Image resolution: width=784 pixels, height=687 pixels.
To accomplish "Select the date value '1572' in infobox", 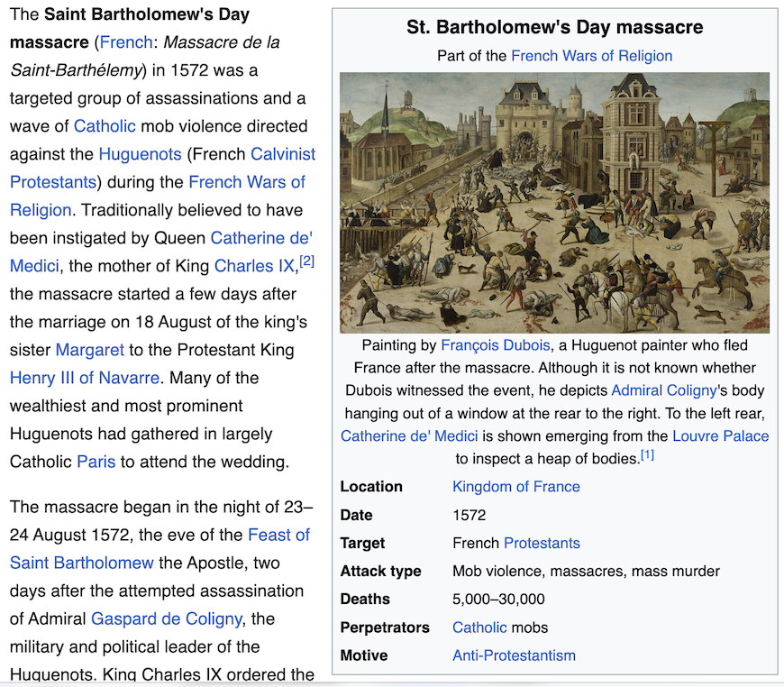I will click(x=469, y=515).
